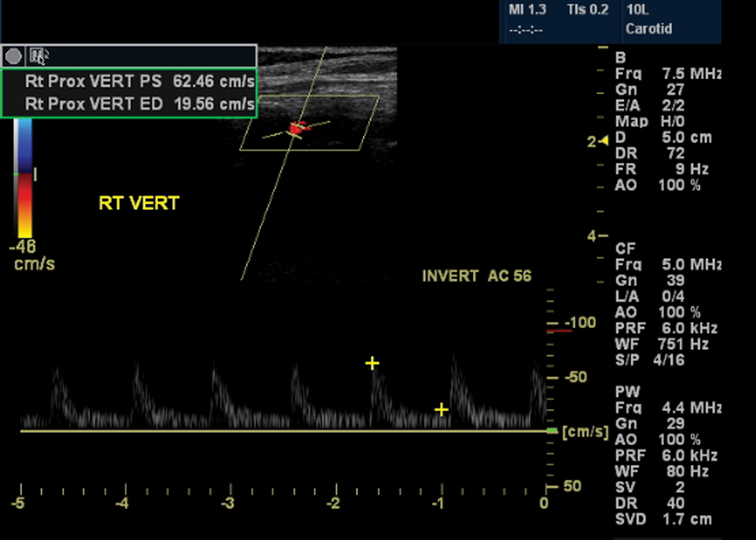Click the MI 1.3 indicator
Screen dimensions: 756x540
(528, 9)
